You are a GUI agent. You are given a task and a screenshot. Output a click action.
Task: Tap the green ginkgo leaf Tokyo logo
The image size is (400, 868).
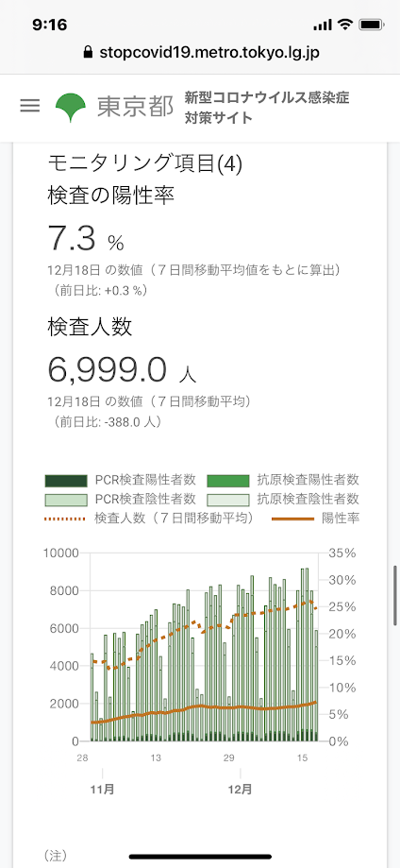pyautogui.click(x=71, y=108)
